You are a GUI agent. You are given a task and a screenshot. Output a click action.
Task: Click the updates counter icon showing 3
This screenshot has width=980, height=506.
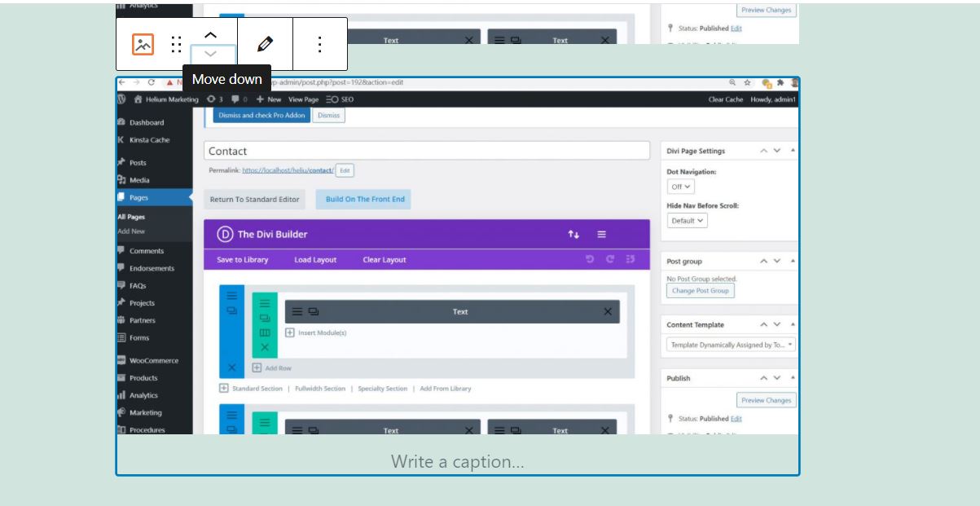215,99
